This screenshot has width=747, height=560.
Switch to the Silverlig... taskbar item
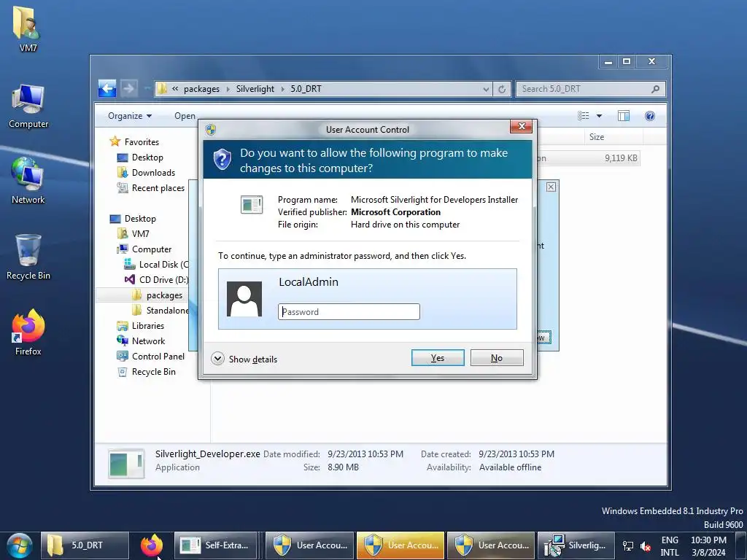pyautogui.click(x=576, y=545)
